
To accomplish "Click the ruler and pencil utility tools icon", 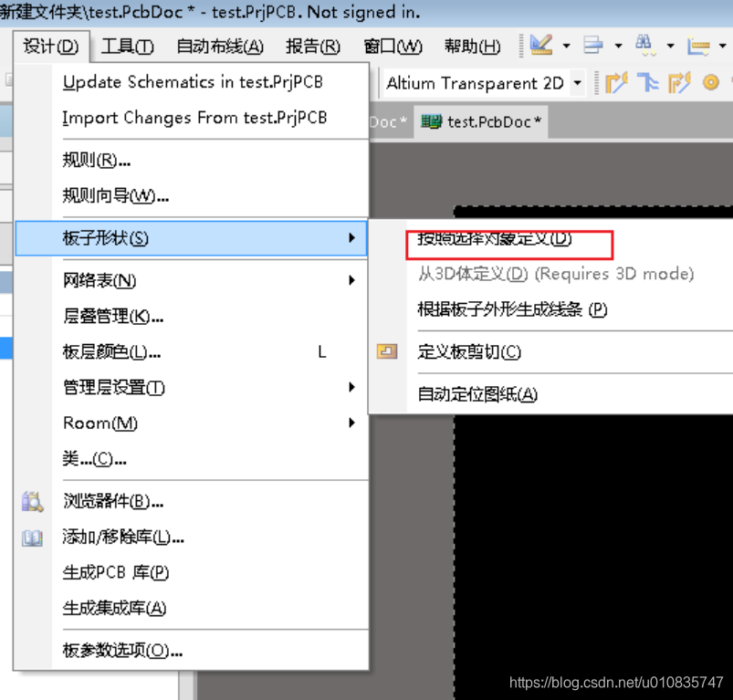I will click(541, 45).
